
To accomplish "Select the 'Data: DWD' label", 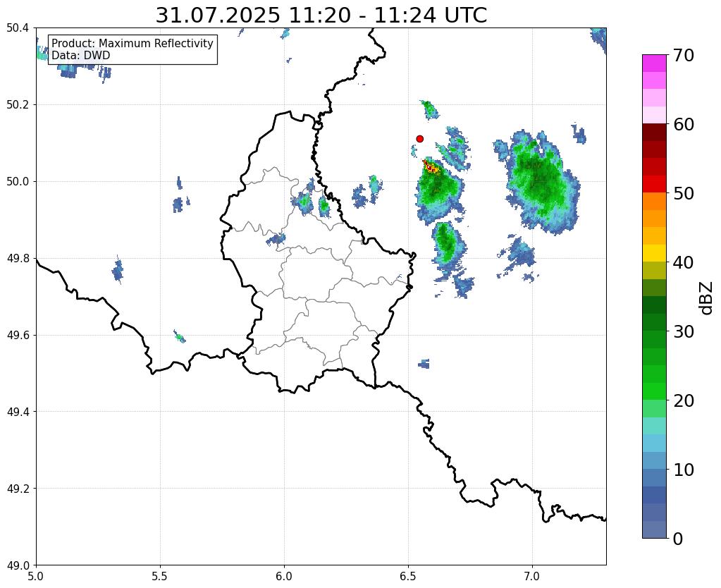I will coord(81,56).
